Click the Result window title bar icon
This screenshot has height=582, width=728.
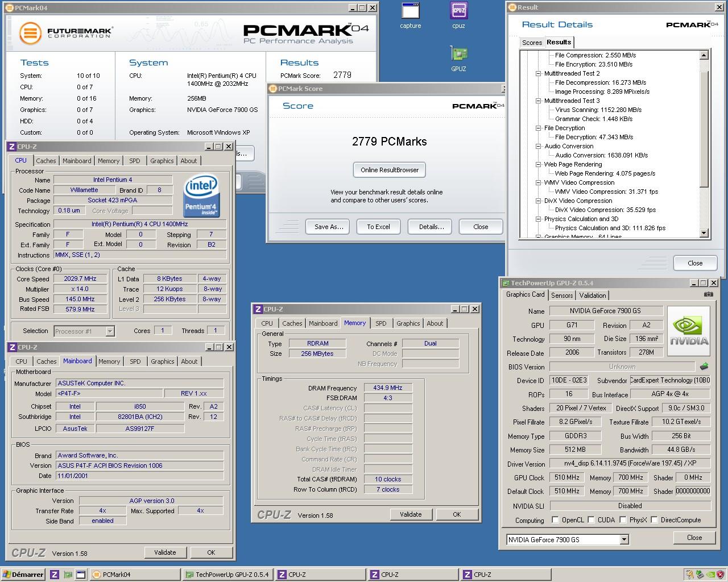pyautogui.click(x=512, y=7)
